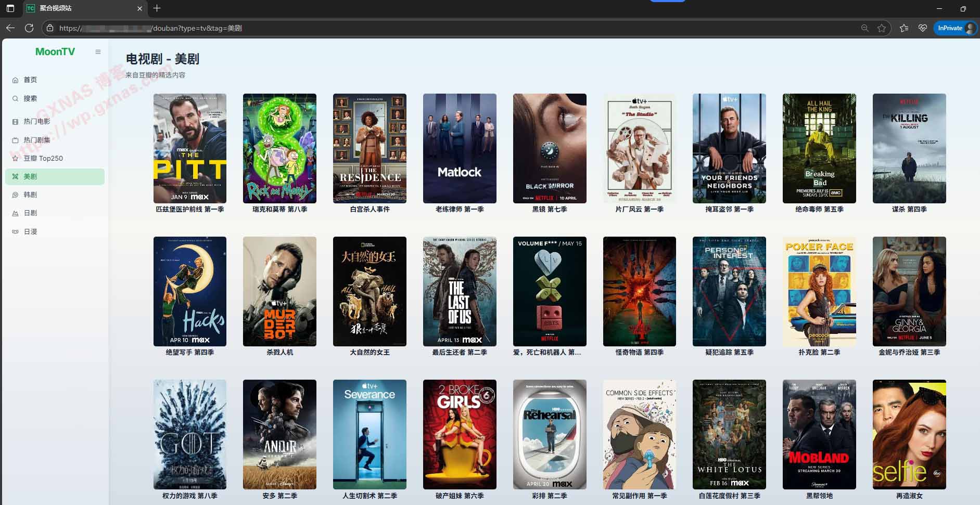
Task: Select 日漫 category text in sidebar
Action: click(30, 231)
